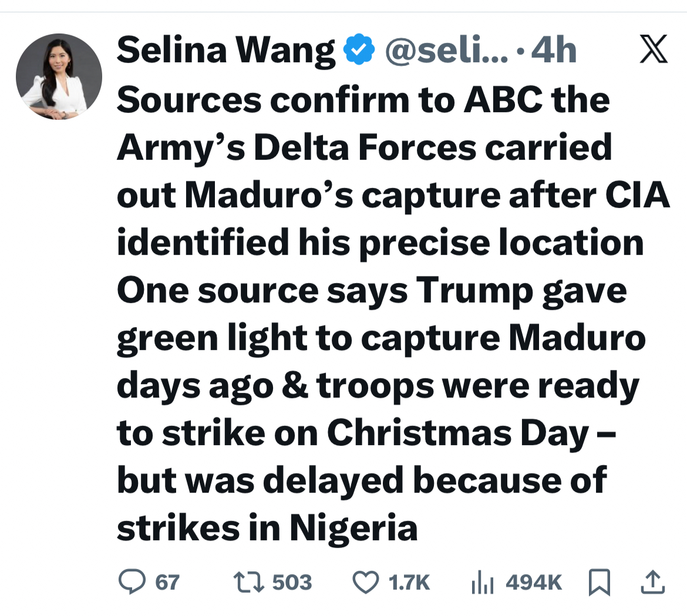Open the share icon menu

pos(653,582)
